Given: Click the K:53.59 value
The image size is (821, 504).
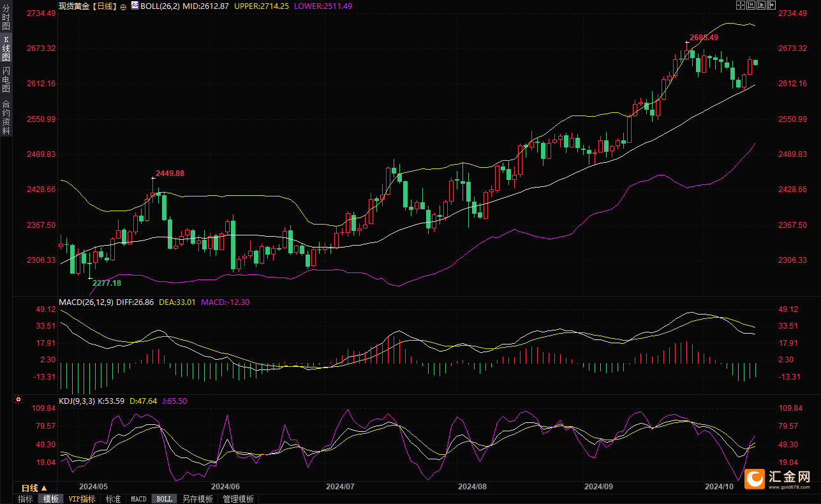Looking at the screenshot, I should tap(111, 401).
